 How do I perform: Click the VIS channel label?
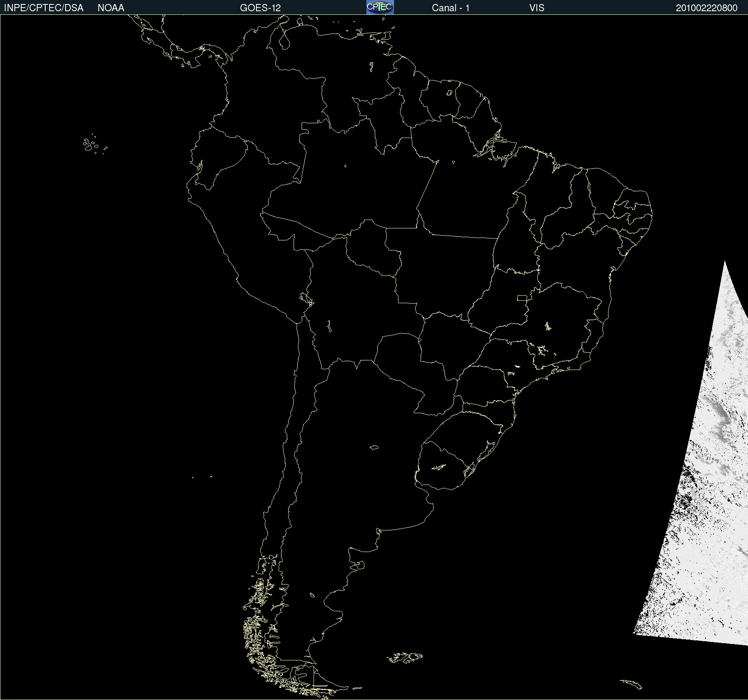tap(537, 8)
